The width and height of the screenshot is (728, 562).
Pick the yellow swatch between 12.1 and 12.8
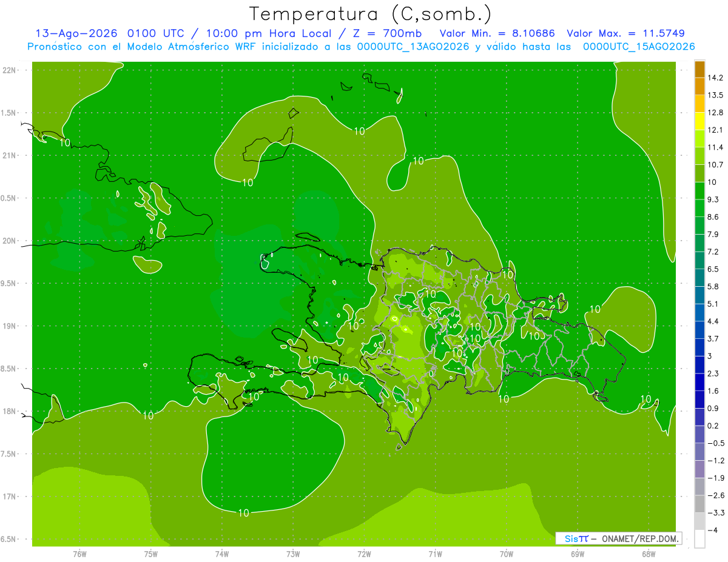coord(699,121)
